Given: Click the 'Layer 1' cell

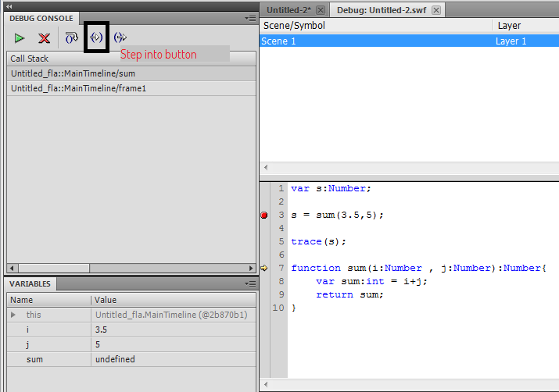Looking at the screenshot, I should tap(511, 41).
